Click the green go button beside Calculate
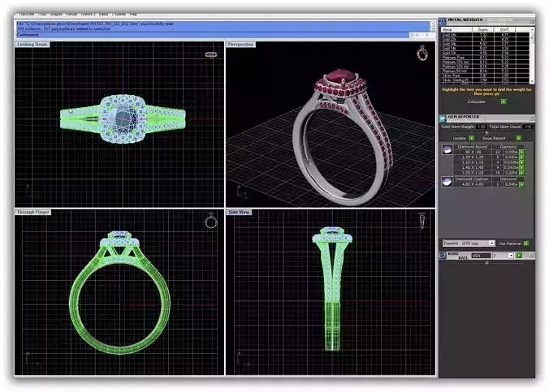The height and width of the screenshot is (392, 549). click(504, 101)
